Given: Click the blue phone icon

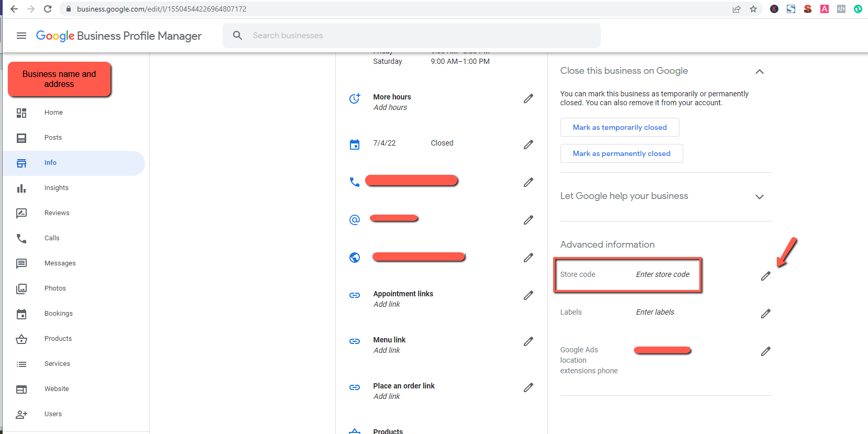Looking at the screenshot, I should point(355,182).
